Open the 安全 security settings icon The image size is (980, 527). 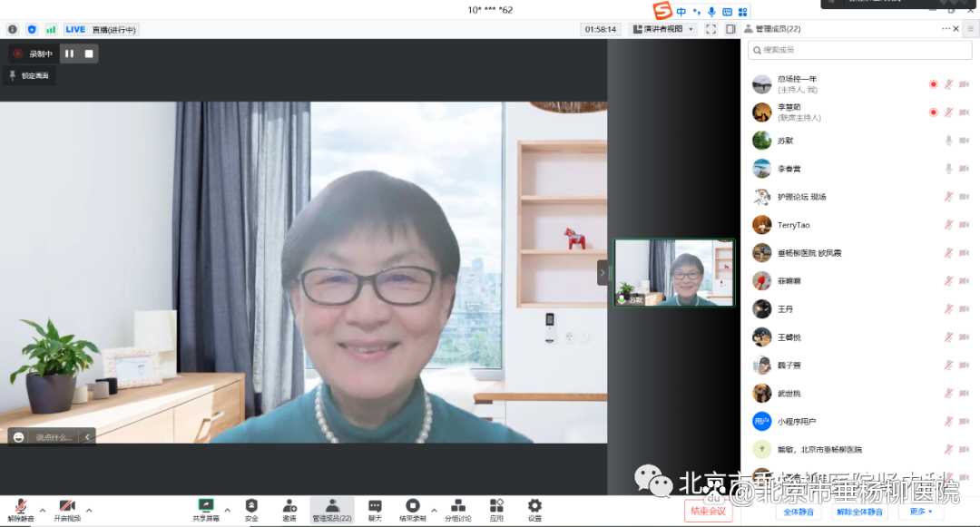[251, 508]
